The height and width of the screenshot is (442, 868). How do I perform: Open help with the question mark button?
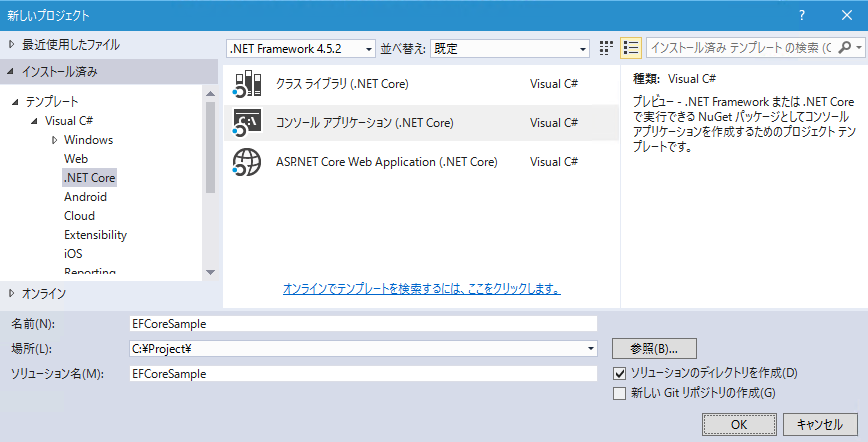pos(802,16)
